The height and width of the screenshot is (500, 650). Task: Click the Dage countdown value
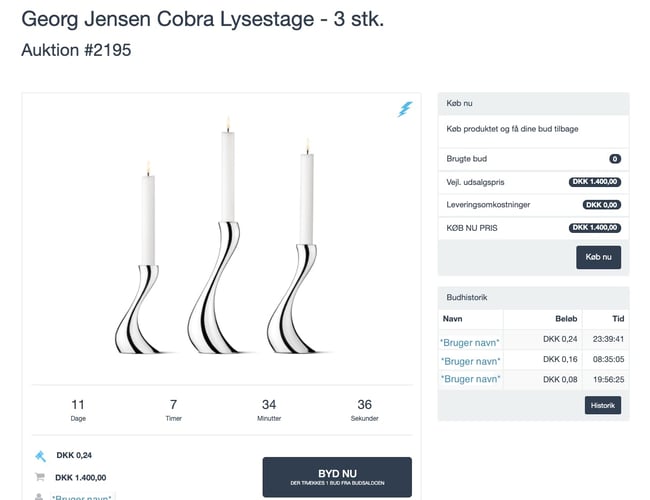pos(78,405)
